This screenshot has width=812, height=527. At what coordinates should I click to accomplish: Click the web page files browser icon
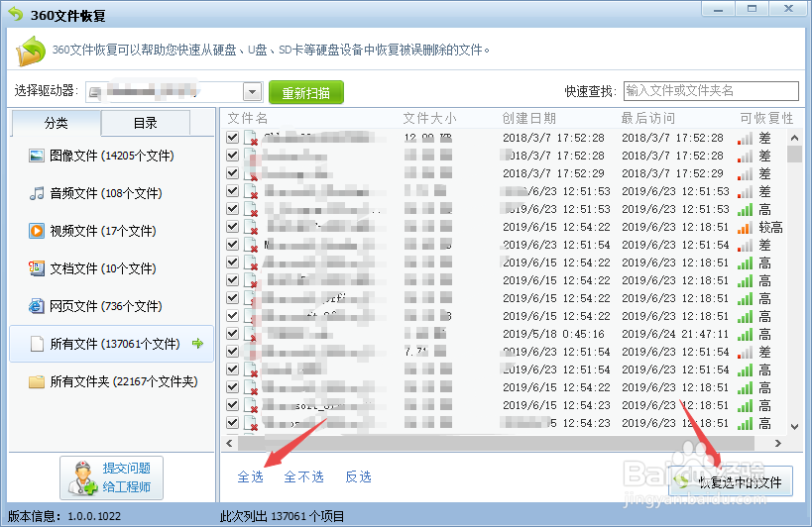[x=37, y=306]
